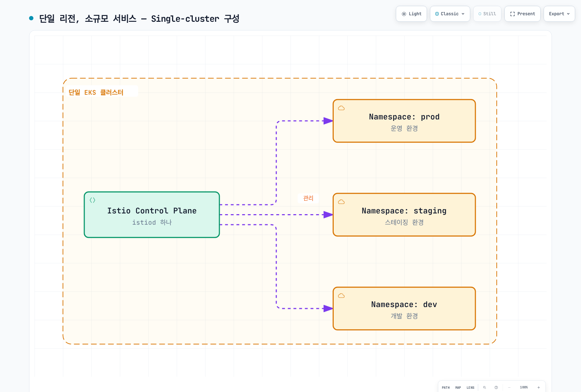
Task: Click the cloud icon on dev namespace
Action: pos(341,295)
